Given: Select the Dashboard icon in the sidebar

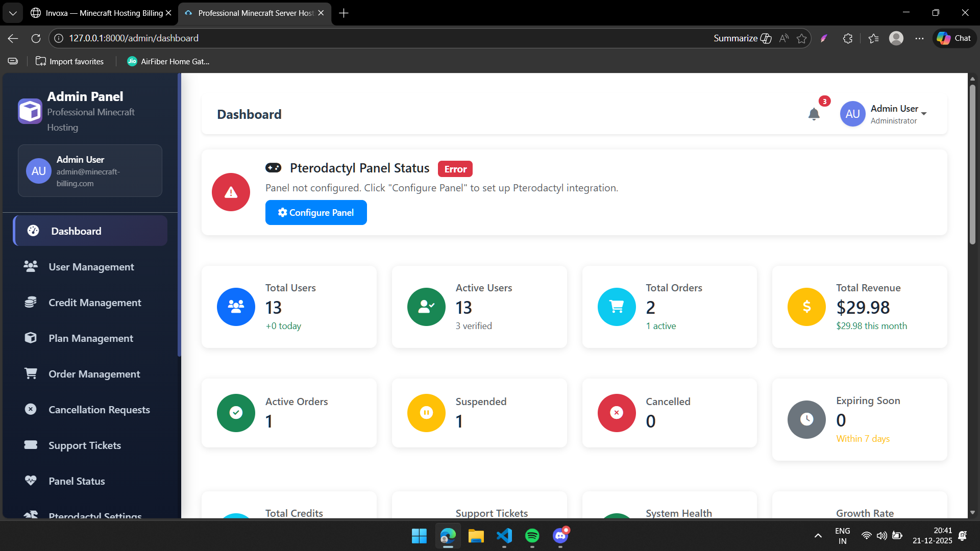Looking at the screenshot, I should [32, 231].
